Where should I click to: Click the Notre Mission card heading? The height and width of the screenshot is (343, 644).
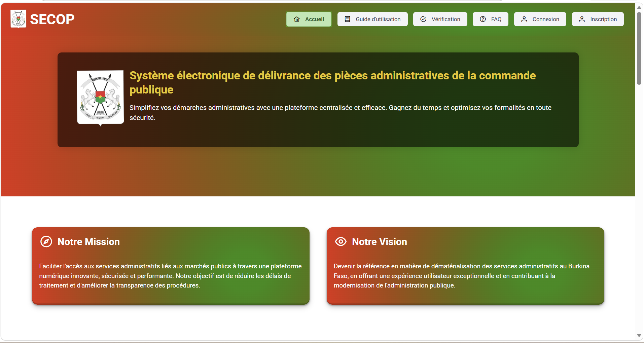tap(88, 242)
